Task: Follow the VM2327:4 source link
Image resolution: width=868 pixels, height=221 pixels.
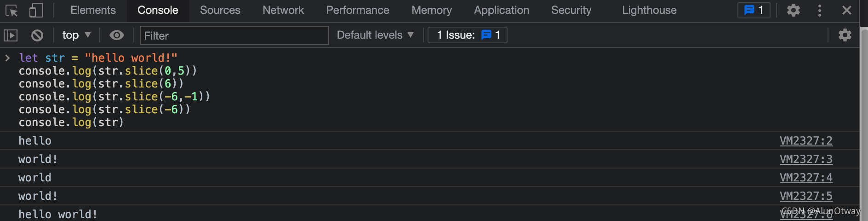Action: pos(806,177)
